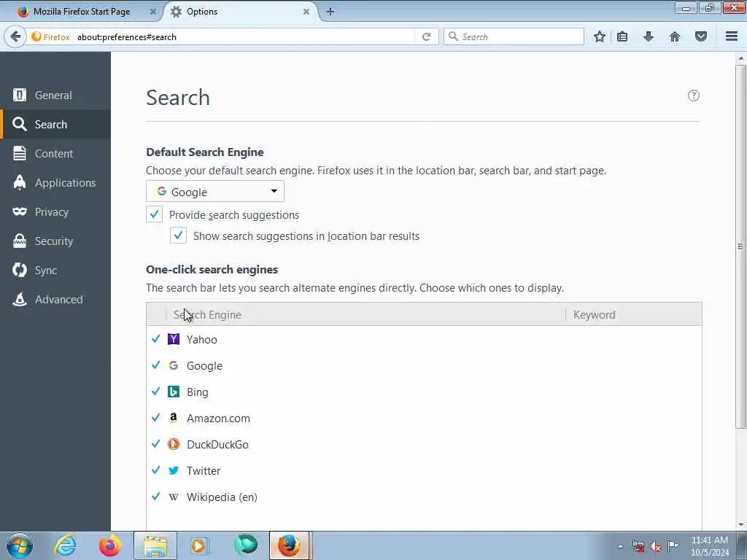Toggle Provide search suggestions checkbox
The width and height of the screenshot is (747, 560).
[x=155, y=214]
